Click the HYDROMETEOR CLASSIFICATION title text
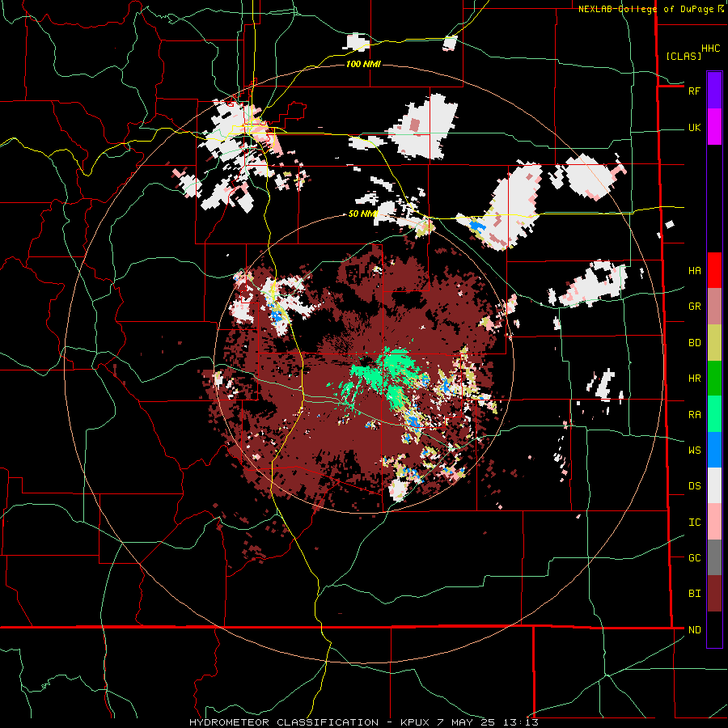 [284, 722]
